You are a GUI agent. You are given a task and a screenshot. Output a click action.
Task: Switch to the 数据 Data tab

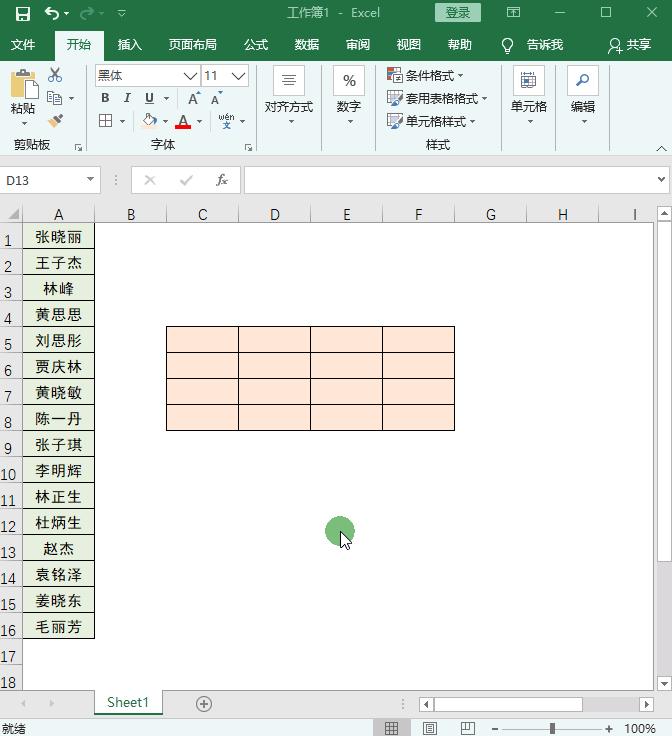point(307,45)
